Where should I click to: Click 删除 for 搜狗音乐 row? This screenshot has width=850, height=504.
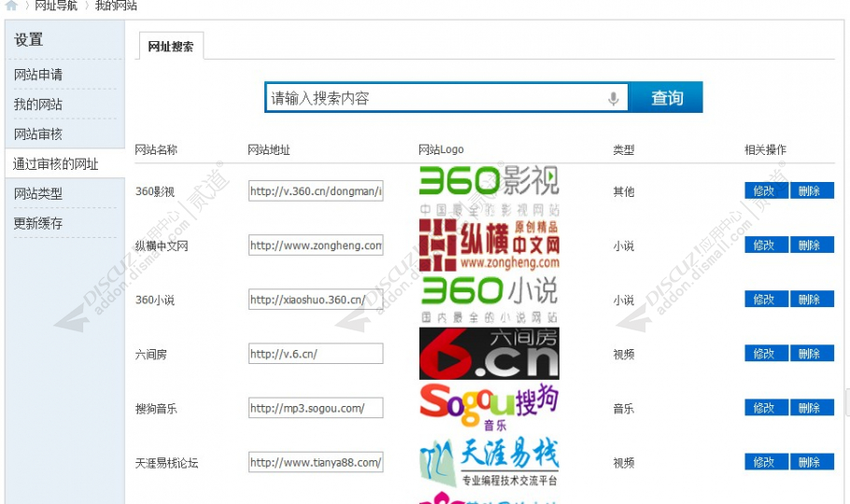(x=812, y=408)
